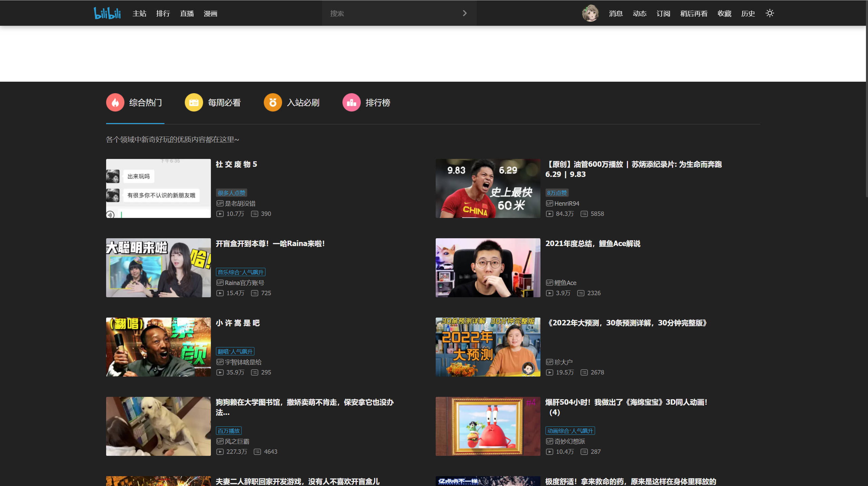This screenshot has height=486, width=868.
Task: Click the 排行榜 pink chart icon
Action: pyautogui.click(x=352, y=102)
